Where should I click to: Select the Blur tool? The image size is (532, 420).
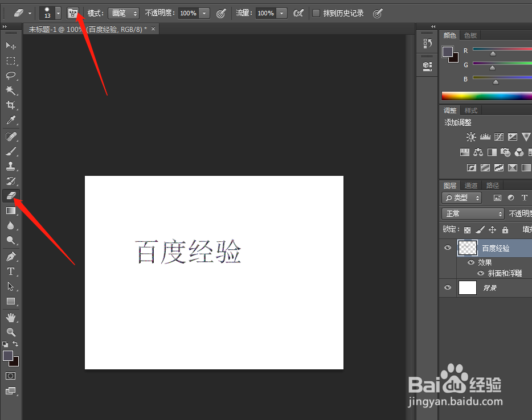(11, 226)
